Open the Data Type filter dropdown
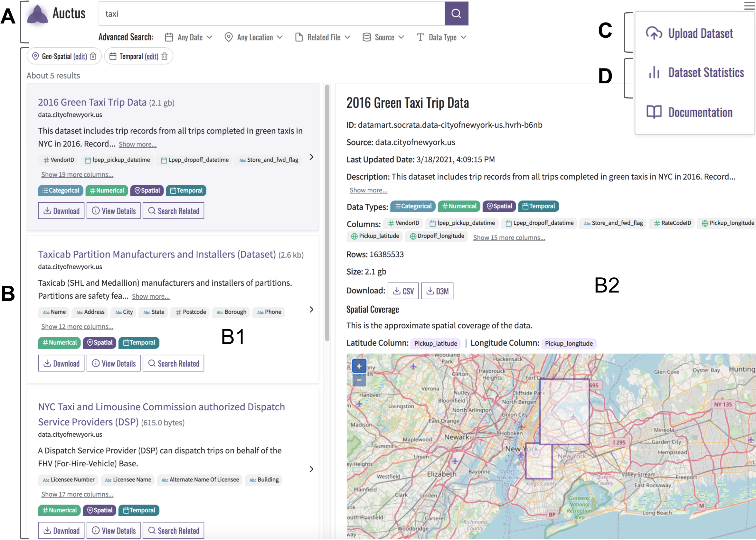756x540 pixels. pyautogui.click(x=441, y=37)
